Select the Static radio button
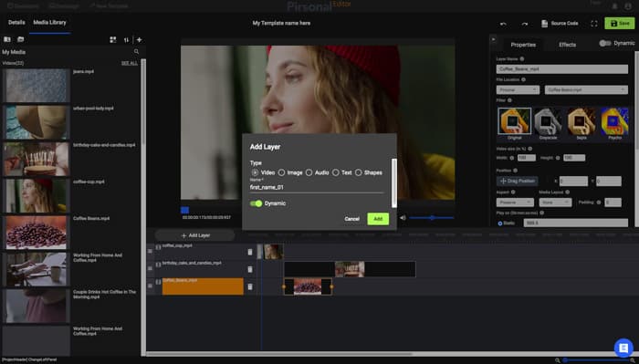 pos(500,224)
